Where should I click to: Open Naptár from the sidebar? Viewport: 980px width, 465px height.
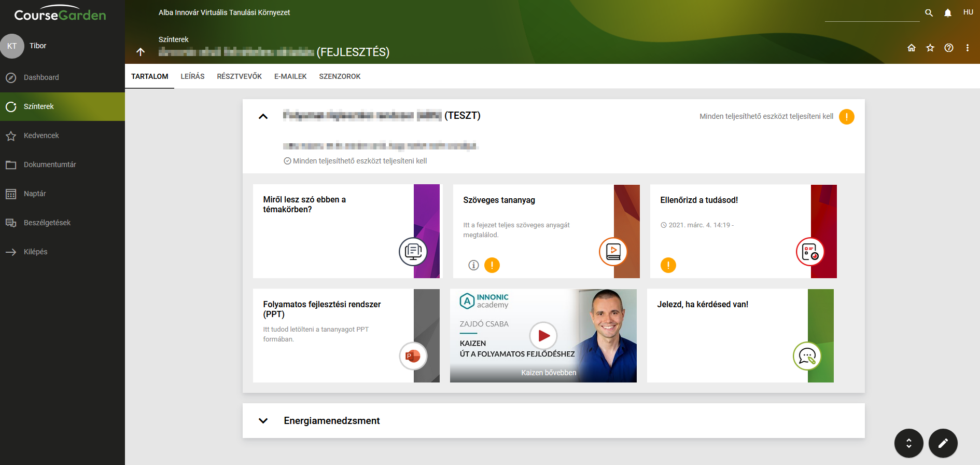35,194
